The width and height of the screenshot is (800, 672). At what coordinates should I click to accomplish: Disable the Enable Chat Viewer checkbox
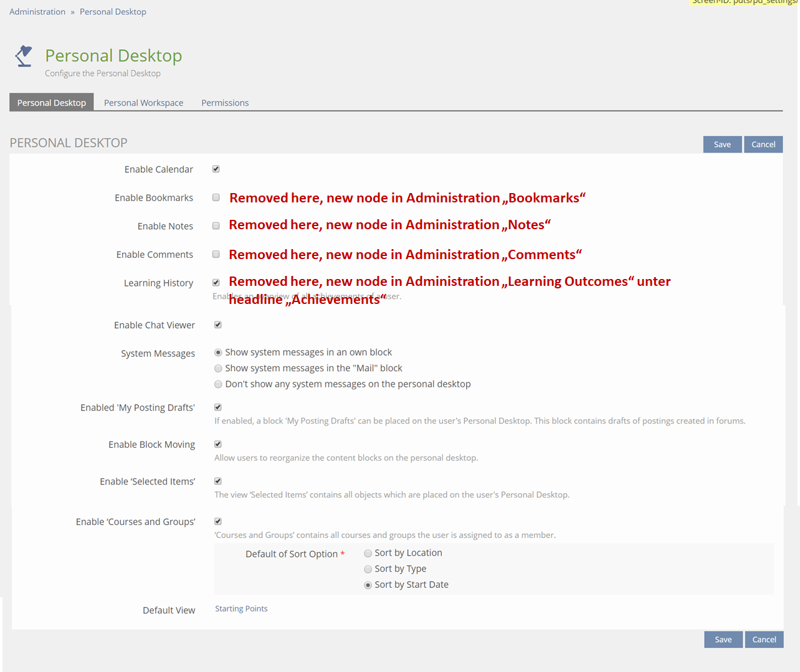(x=218, y=325)
